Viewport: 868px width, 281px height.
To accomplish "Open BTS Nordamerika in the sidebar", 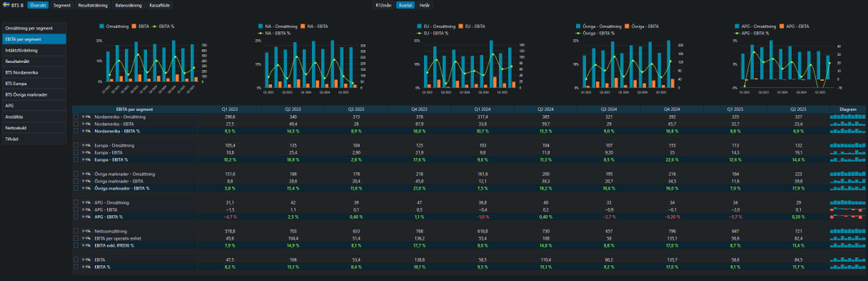I will [33, 72].
